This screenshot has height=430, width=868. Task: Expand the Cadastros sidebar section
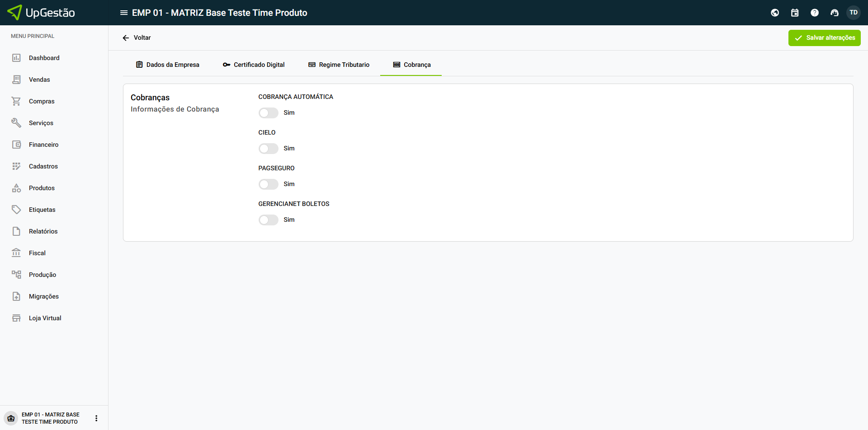[x=43, y=166]
